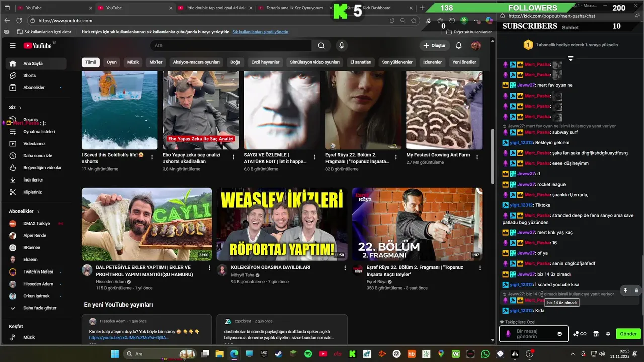Open Spotify from the taskbar
Screen dimensions: 644x362
point(308,354)
